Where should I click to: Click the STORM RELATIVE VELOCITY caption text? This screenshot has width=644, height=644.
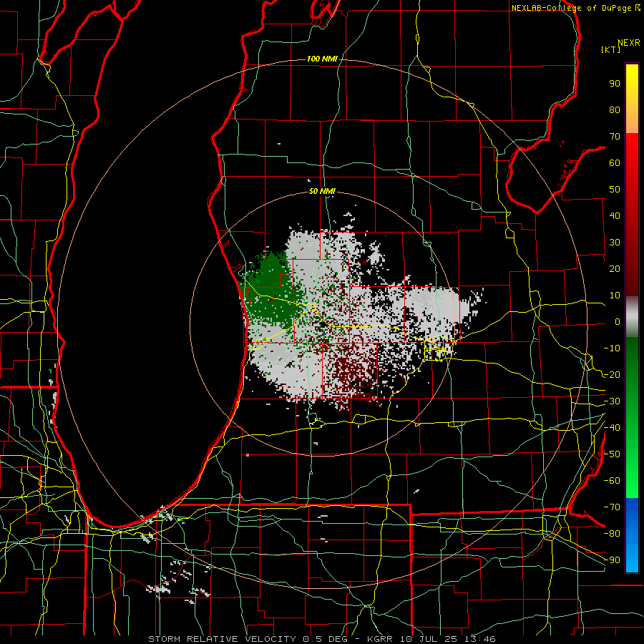coord(222,639)
